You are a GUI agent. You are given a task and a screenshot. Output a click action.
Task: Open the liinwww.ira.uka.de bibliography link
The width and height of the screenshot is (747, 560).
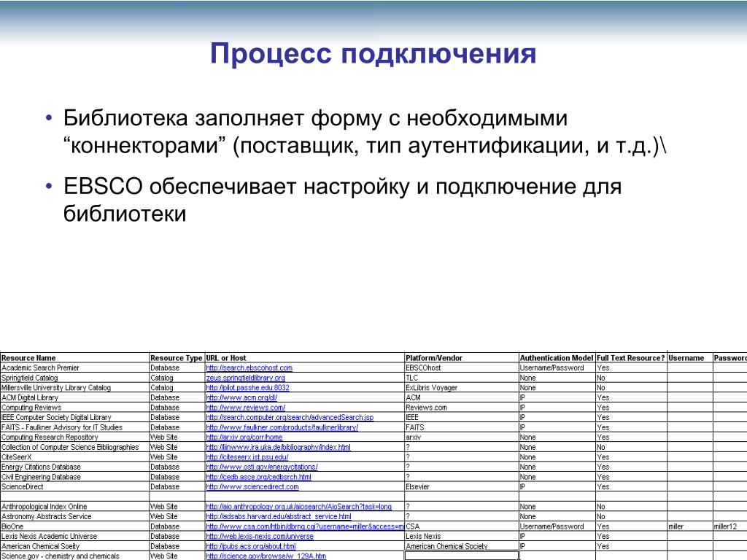click(278, 447)
